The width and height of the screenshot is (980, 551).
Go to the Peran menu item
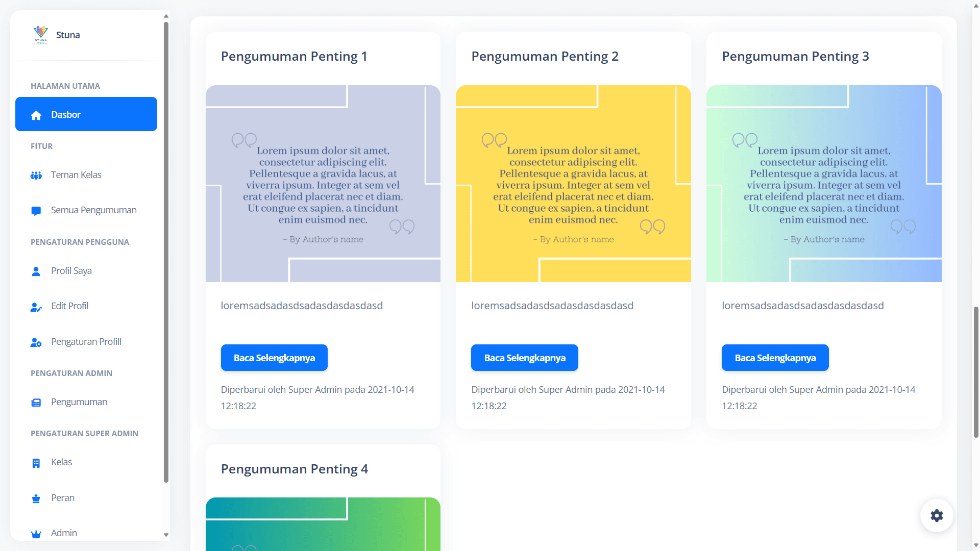(x=63, y=497)
